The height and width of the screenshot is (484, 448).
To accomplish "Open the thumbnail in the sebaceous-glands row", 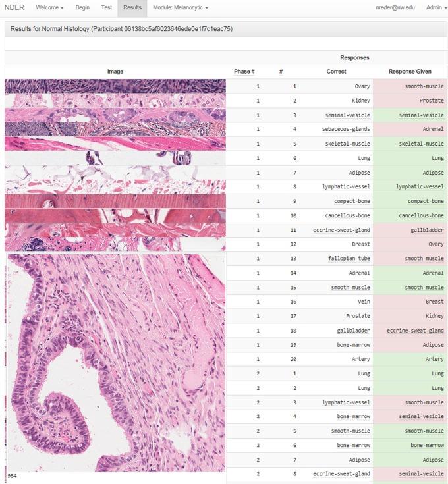I will point(115,130).
